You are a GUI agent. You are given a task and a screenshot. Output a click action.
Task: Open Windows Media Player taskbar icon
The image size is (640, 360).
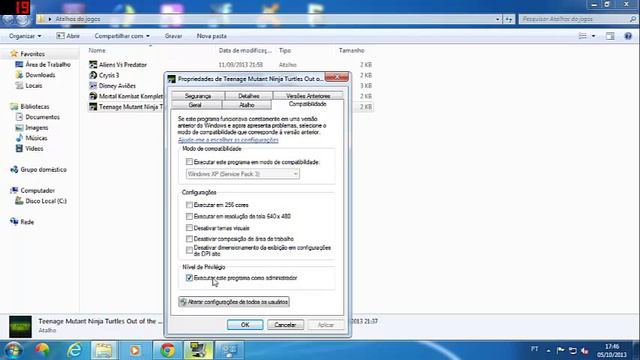pyautogui.click(x=135, y=350)
